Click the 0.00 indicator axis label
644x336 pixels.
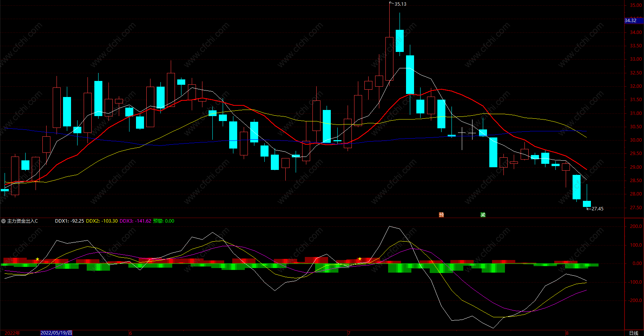[x=637, y=263]
